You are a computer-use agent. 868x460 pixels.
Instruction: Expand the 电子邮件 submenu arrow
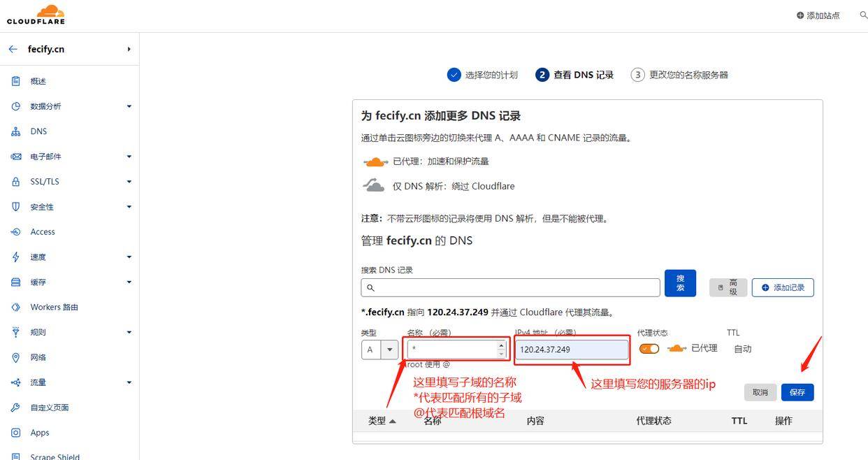pyautogui.click(x=129, y=157)
